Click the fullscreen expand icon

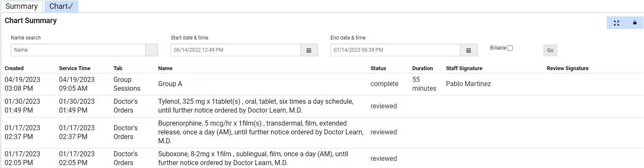(616, 23)
